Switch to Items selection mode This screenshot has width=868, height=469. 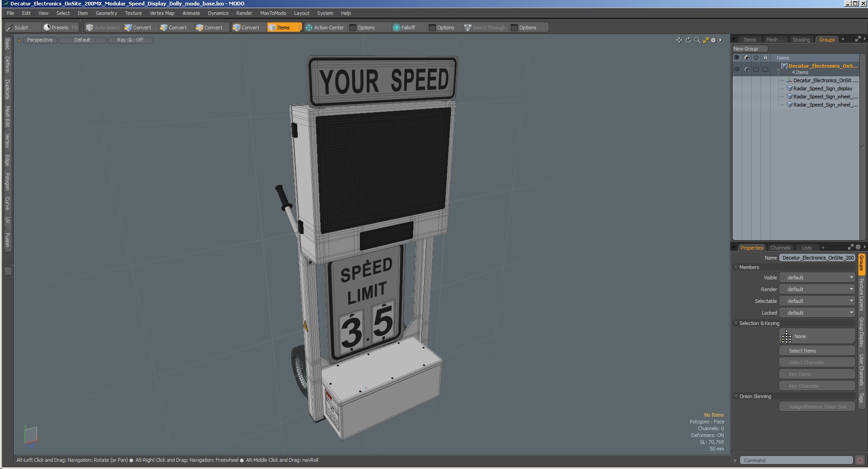point(284,28)
